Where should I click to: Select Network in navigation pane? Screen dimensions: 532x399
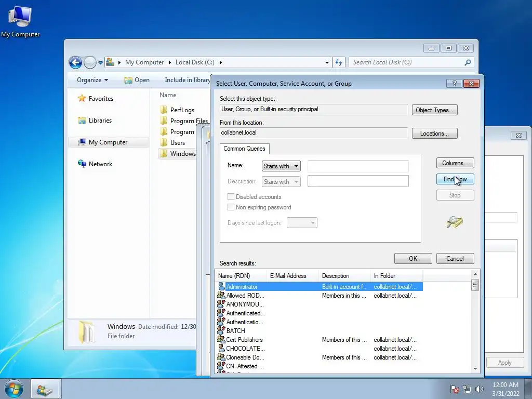[x=95, y=164]
